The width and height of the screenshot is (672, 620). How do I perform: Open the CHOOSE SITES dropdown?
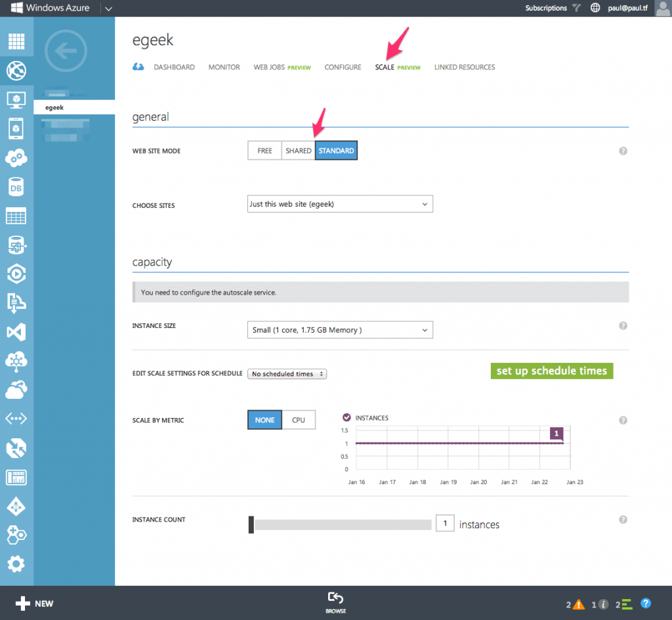tap(340, 203)
